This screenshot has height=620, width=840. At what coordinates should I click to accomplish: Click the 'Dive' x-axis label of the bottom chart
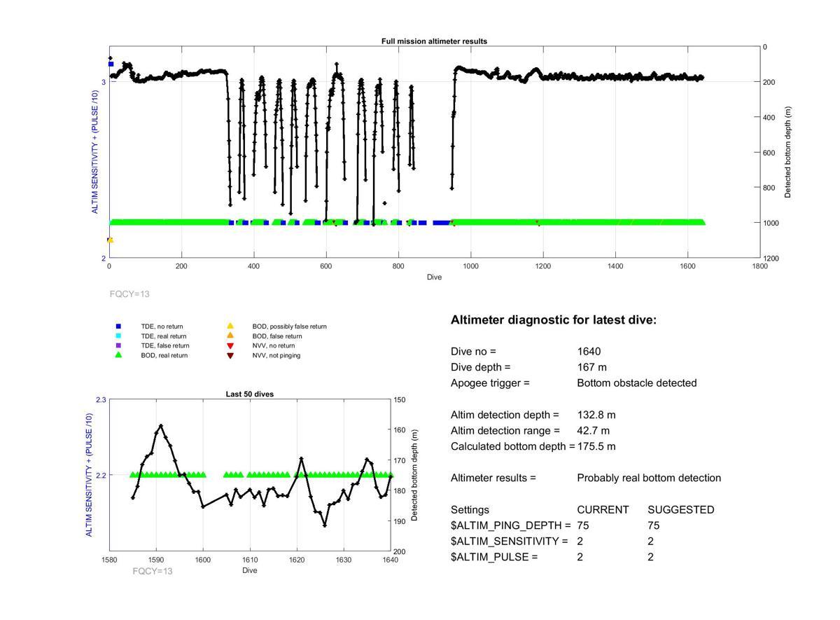[250, 570]
